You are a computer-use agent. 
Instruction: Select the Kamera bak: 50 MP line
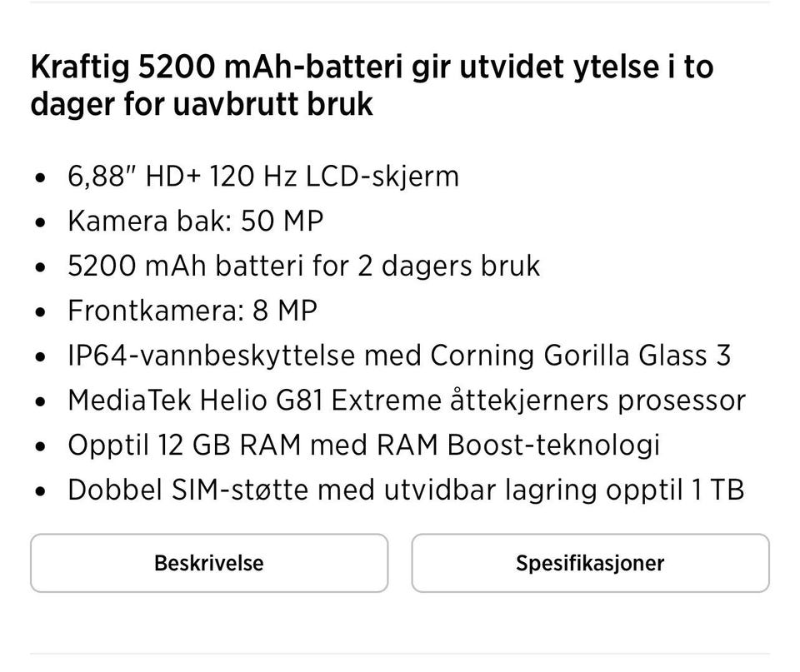pos(196,221)
